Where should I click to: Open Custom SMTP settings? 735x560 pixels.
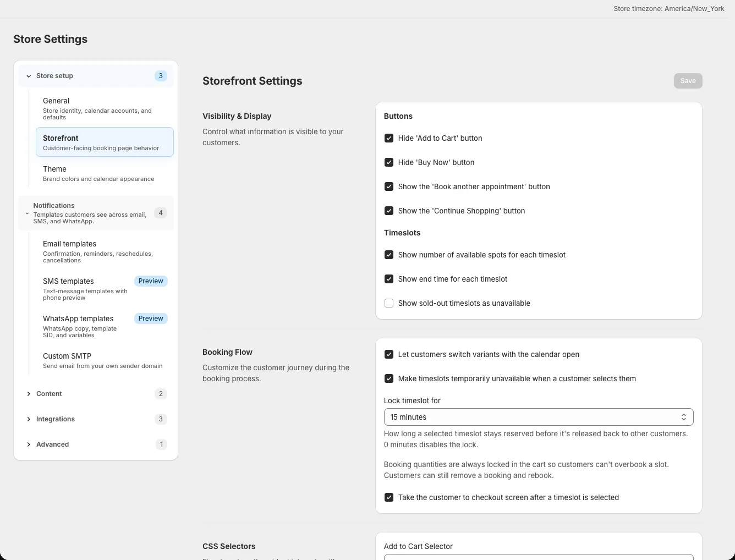tap(105, 360)
